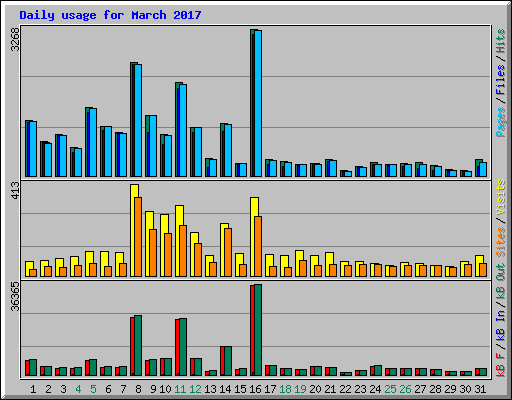Select day 24 on the x-axis
Image resolution: width=512 pixels, height=400 pixels.
375,389
